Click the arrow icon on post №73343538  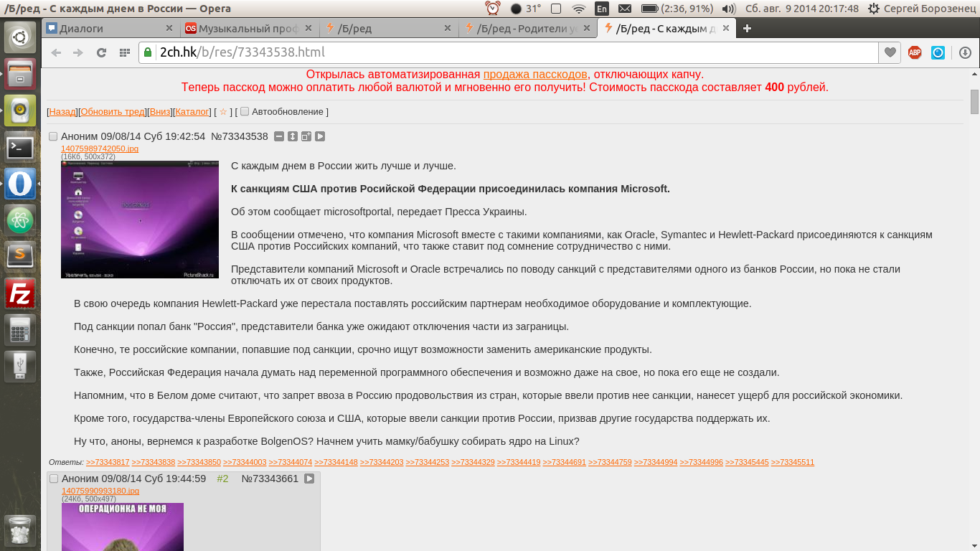point(320,136)
